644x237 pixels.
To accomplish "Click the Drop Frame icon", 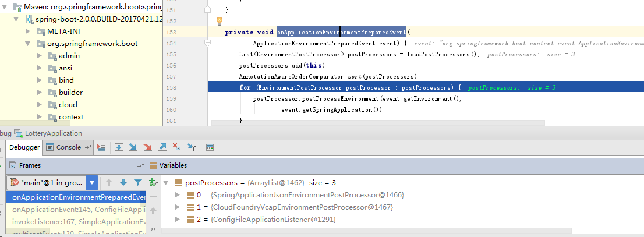I will [177, 148].
